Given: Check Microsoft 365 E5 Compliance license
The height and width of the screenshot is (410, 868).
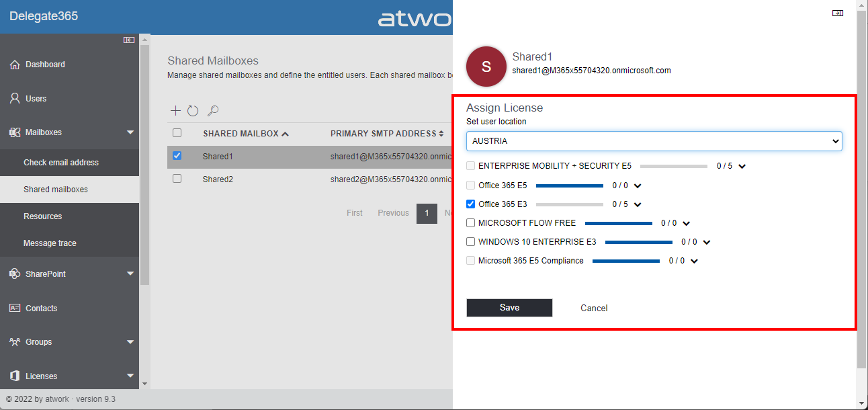Looking at the screenshot, I should point(471,260).
